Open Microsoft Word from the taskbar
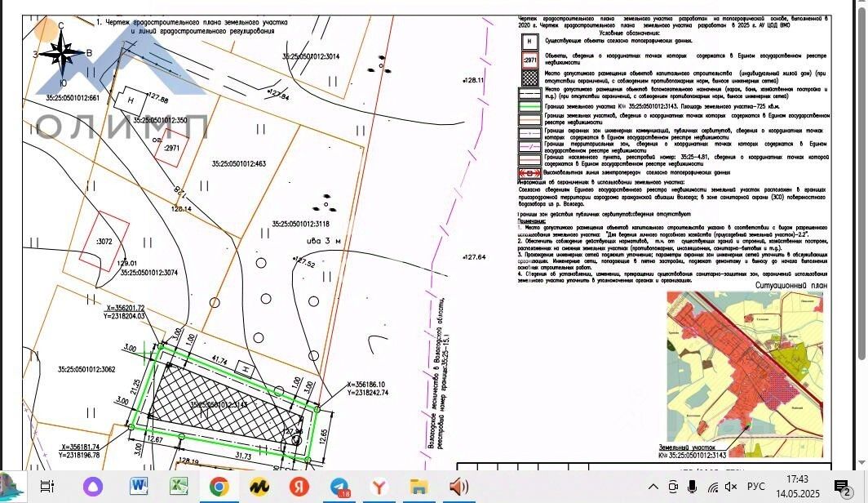 point(138,487)
